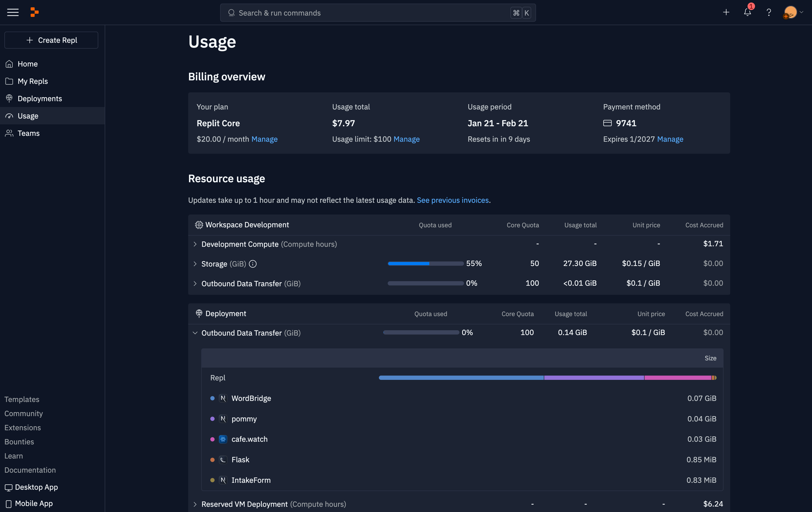Open the hamburger sidebar menu
The image size is (812, 512).
click(13, 12)
